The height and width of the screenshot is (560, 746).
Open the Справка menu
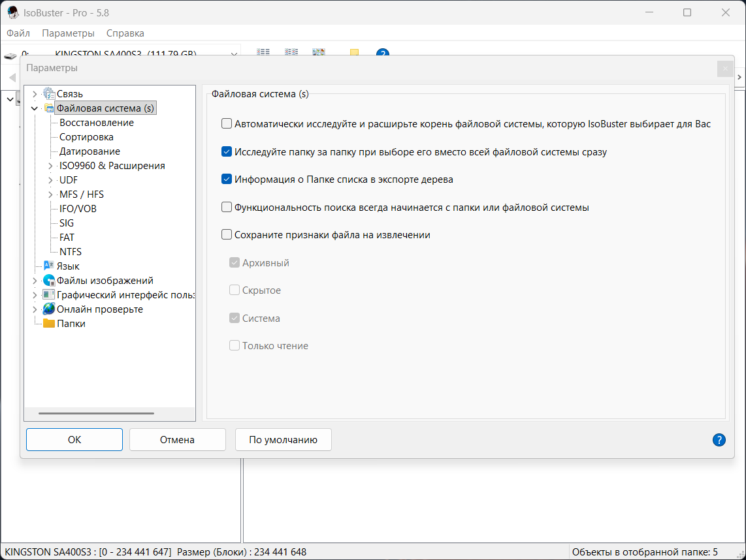[x=125, y=33]
